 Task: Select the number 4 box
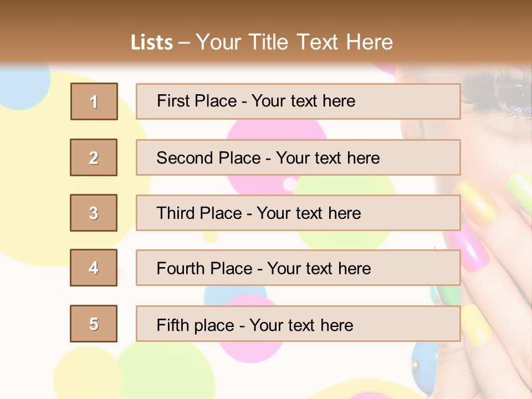[94, 268]
